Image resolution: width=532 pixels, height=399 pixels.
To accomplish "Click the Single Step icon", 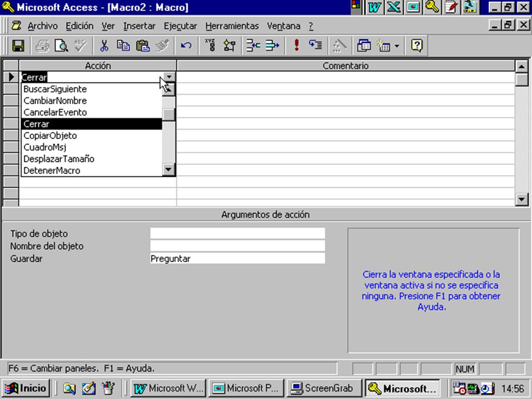I will (x=315, y=45).
